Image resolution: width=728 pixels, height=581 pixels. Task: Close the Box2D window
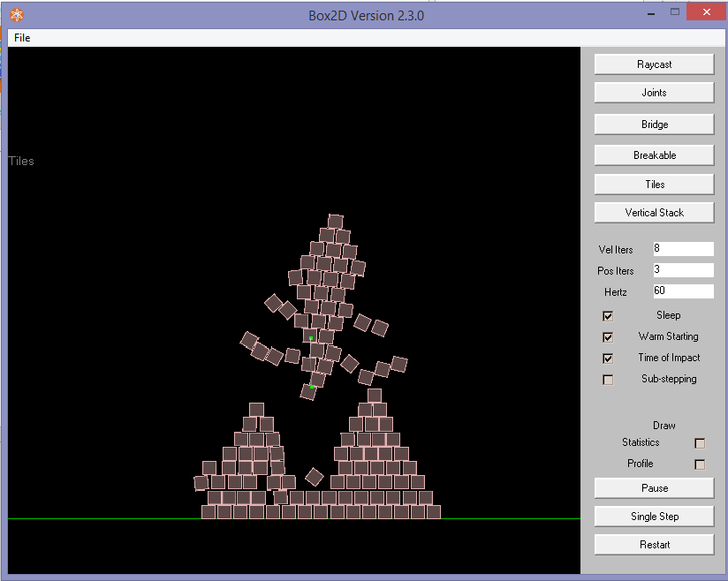[x=706, y=12]
